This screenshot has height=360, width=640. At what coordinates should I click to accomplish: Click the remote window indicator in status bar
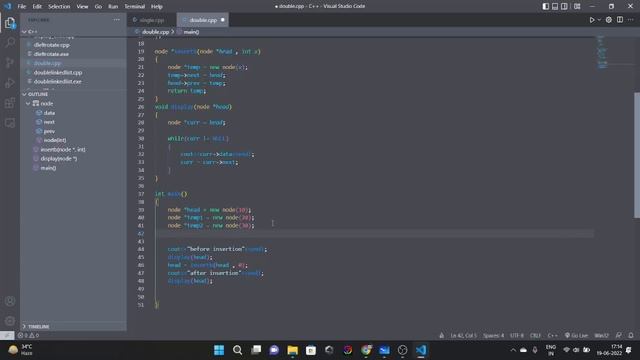click(x=7, y=335)
